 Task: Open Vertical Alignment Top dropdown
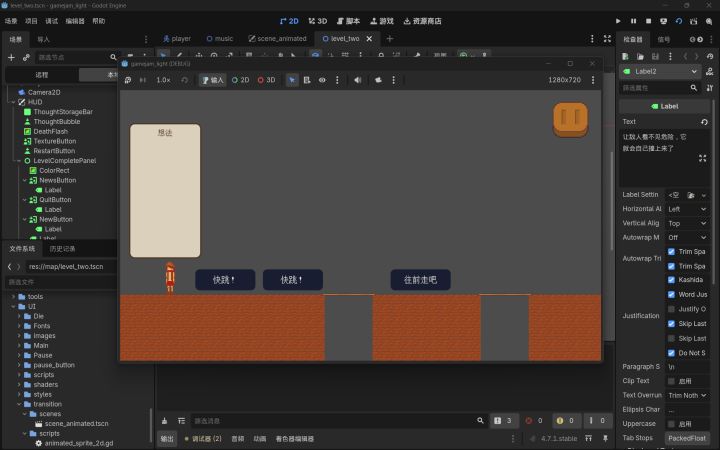point(687,223)
